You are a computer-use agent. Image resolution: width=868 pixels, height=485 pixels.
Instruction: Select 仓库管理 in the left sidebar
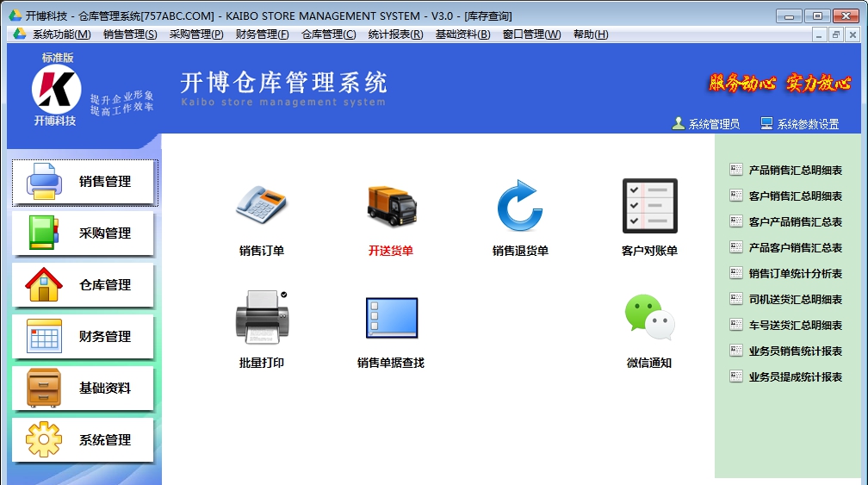pos(83,284)
